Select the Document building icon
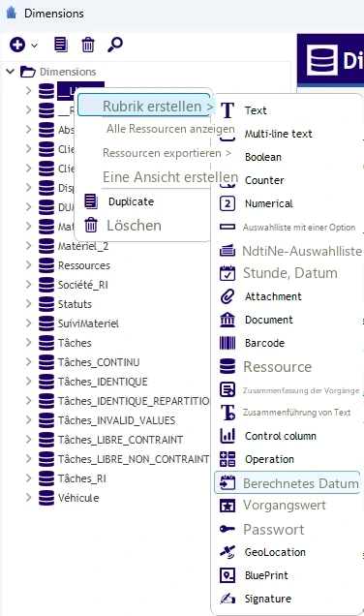Screen dimensions: 364x616 [x=227, y=320]
